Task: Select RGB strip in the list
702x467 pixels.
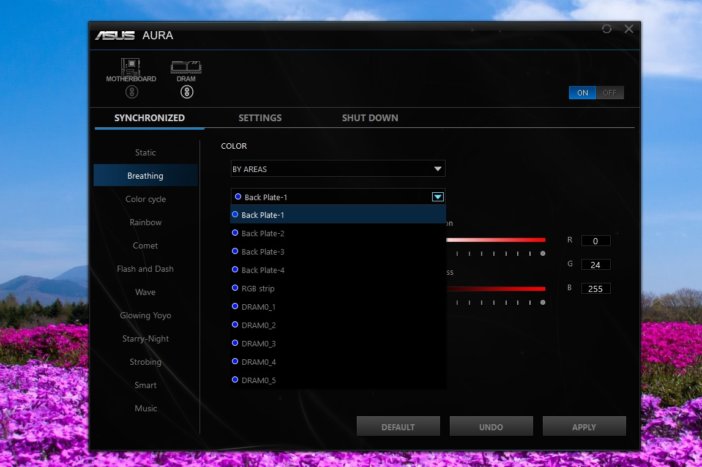Action: tap(338, 288)
